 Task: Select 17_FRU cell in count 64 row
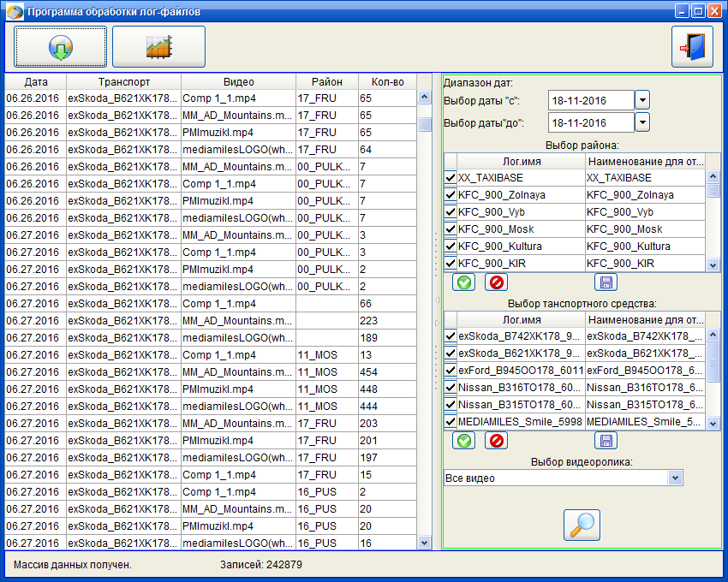pyautogui.click(x=327, y=150)
